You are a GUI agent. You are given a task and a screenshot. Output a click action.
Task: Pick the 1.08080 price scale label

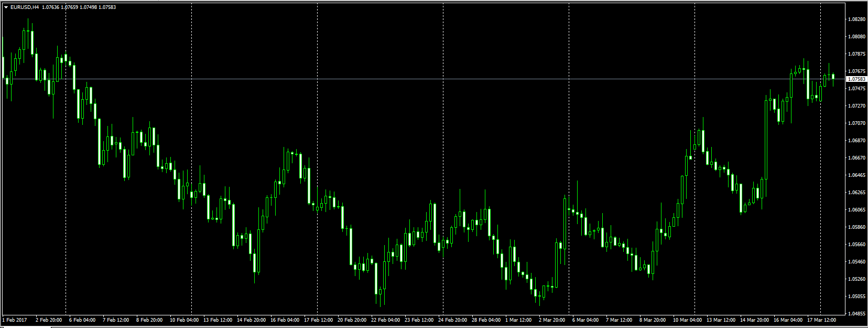click(x=856, y=37)
